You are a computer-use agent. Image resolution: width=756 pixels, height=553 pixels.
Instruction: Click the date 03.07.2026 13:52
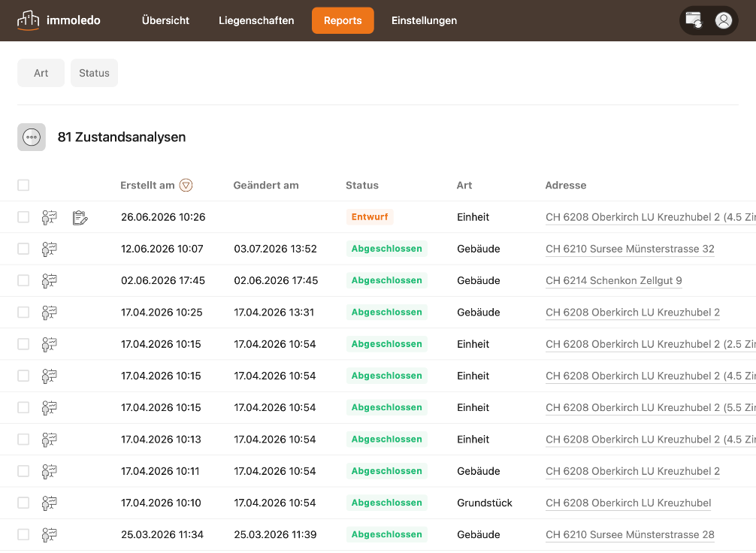coord(275,249)
